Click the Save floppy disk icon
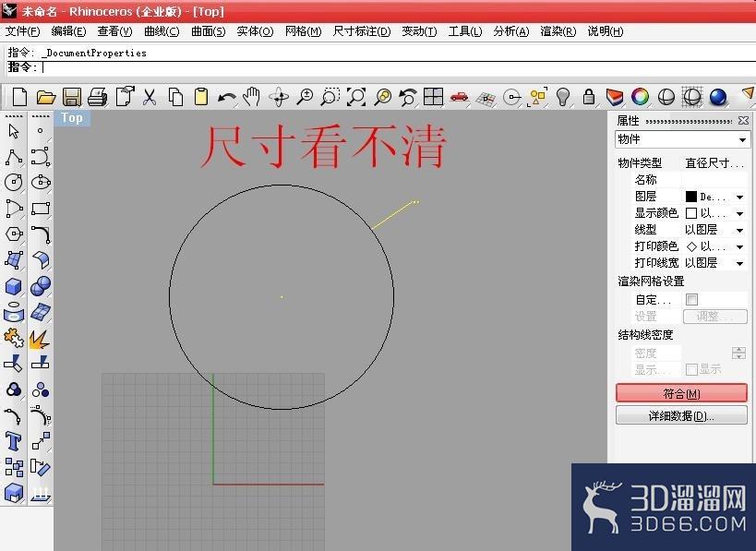 click(71, 97)
